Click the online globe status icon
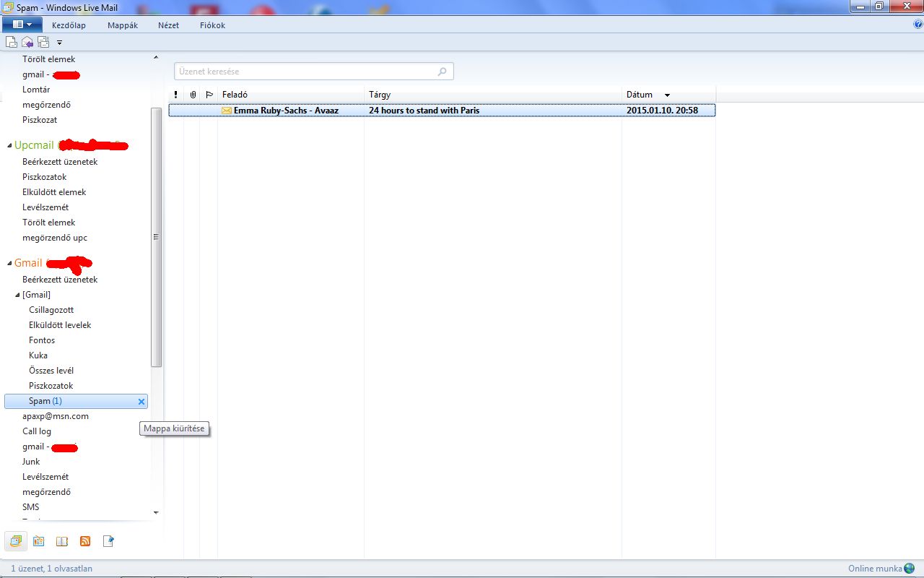Viewport: 924px width, 578px height. [x=911, y=569]
